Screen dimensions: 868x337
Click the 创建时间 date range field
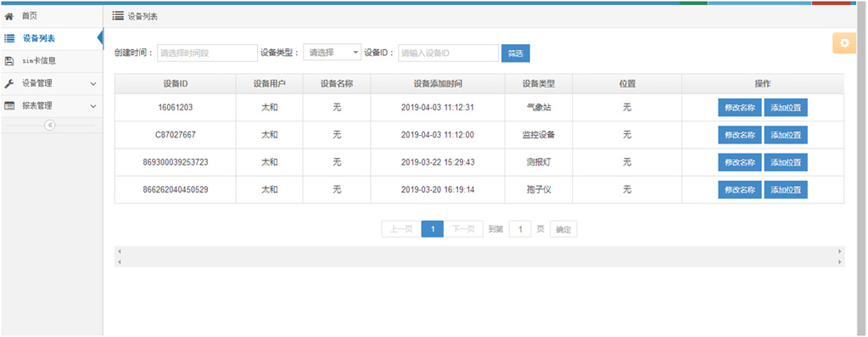point(207,53)
